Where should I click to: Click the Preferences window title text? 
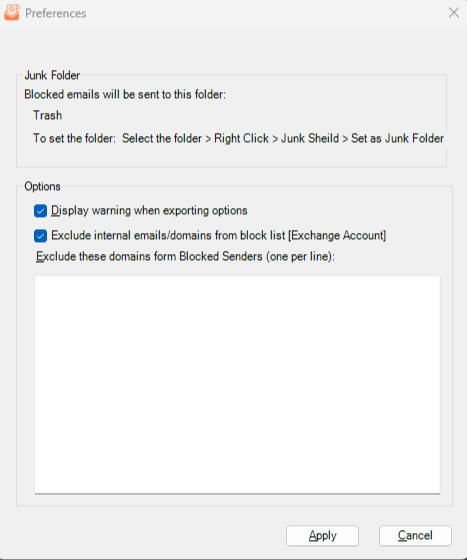click(56, 13)
